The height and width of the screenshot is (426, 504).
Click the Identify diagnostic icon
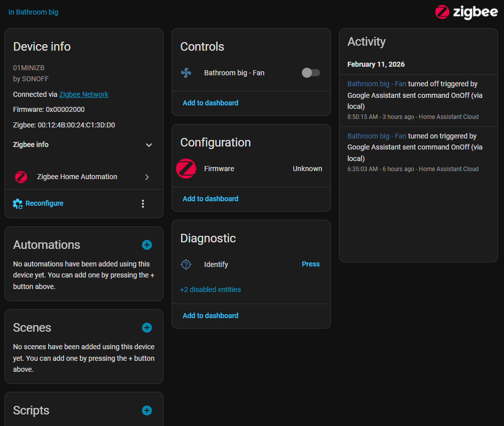coord(186,264)
